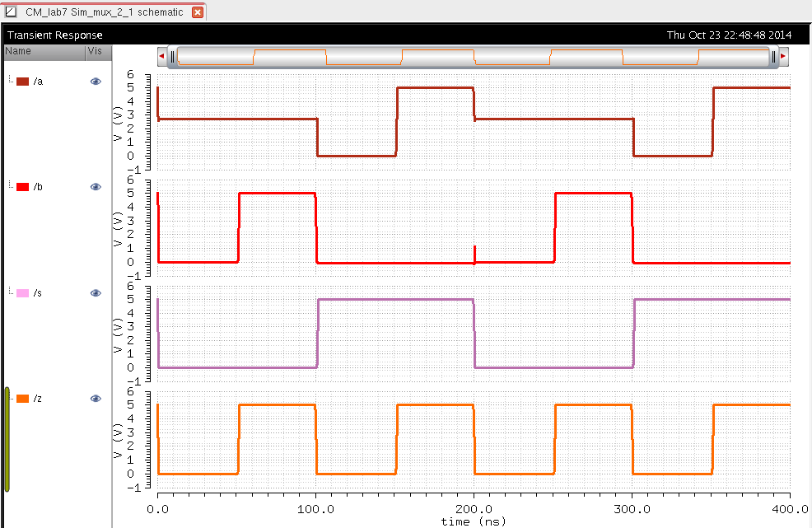812x528 pixels.
Task: Click the Vis column header
Action: pyautogui.click(x=95, y=51)
